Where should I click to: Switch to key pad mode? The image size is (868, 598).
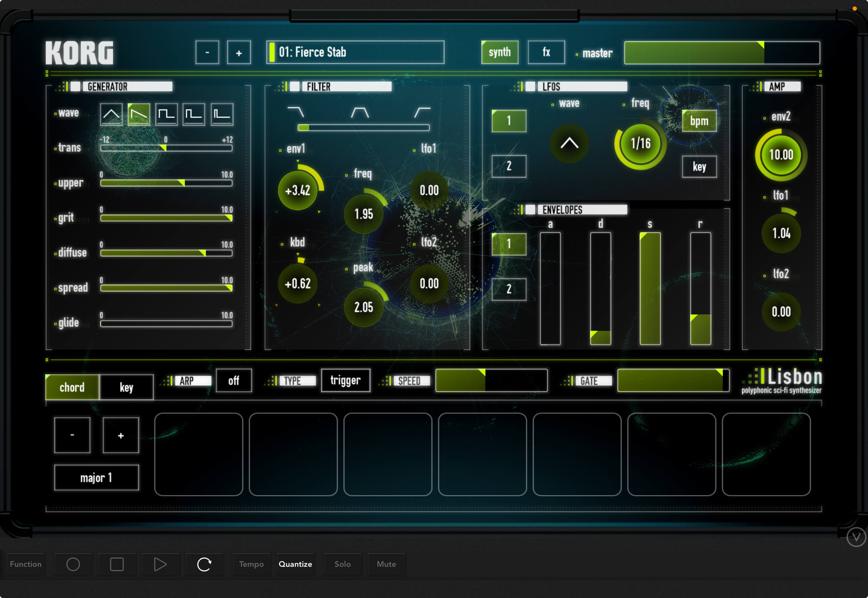point(126,387)
